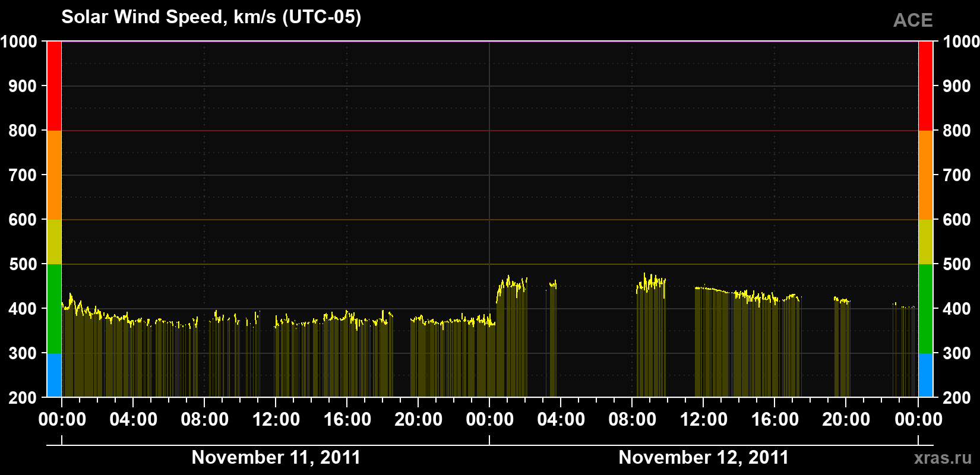Click the '08:00' time label under November 11
This screenshot has width=980, height=475.
205,420
